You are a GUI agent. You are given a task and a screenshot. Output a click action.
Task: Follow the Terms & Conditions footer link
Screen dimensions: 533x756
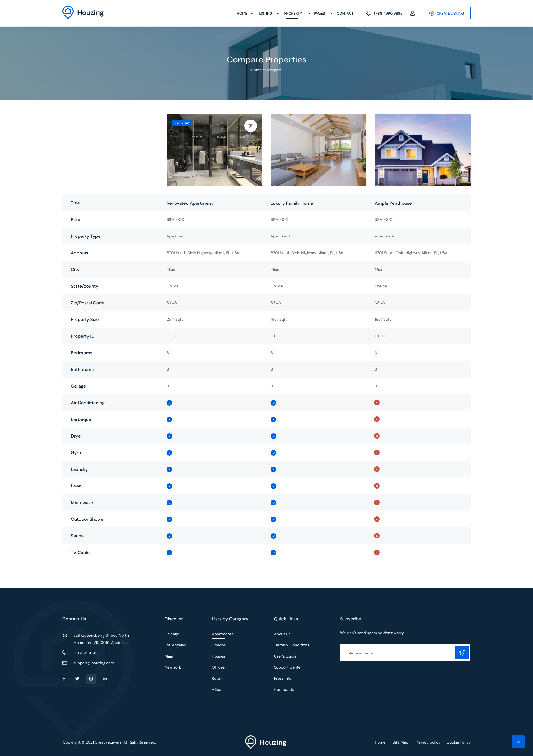pos(291,645)
